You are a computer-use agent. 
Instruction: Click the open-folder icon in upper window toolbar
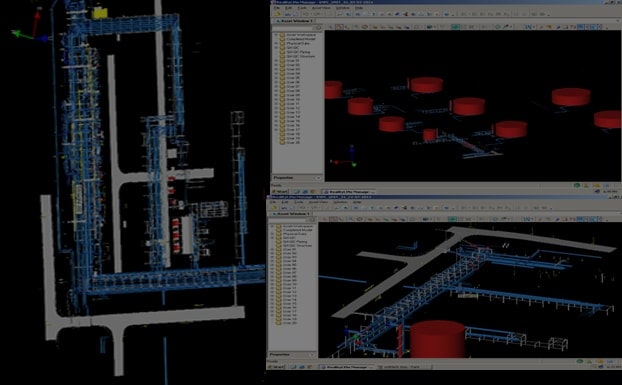click(x=278, y=14)
